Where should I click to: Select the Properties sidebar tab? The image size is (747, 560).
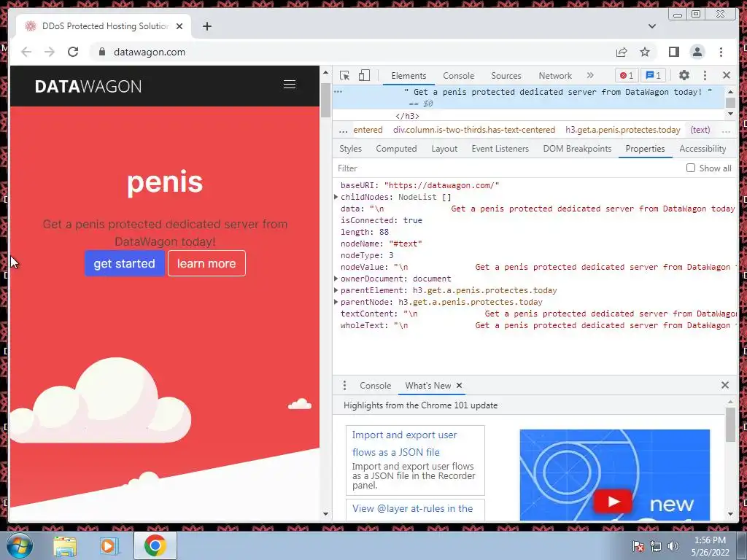coord(645,149)
